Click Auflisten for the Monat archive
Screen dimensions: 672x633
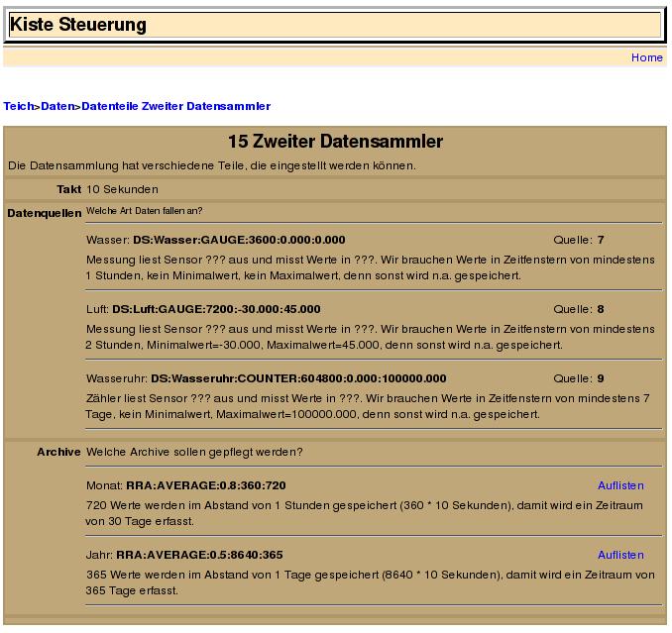[x=620, y=485]
